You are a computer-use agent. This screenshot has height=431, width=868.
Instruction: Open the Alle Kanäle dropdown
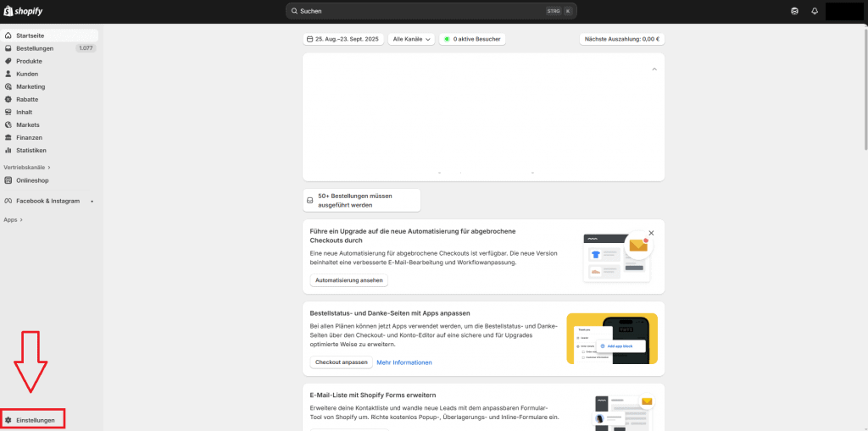[x=411, y=39]
